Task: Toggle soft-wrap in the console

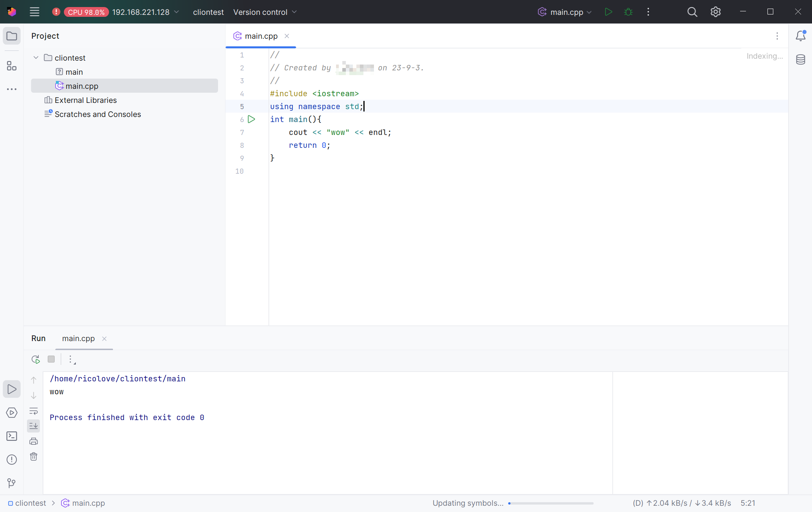Action: point(34,411)
